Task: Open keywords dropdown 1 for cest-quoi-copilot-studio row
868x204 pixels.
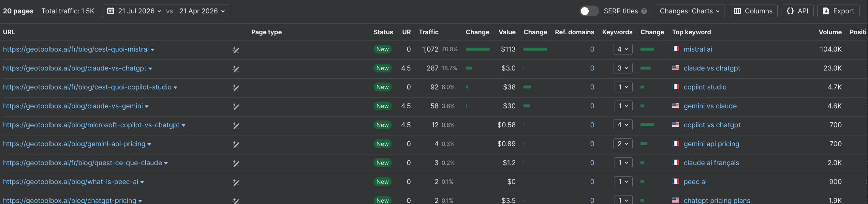Action: point(623,87)
